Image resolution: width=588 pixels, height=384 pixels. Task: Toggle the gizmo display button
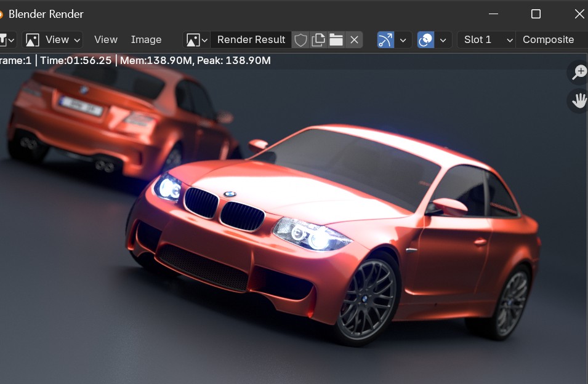pyautogui.click(x=385, y=40)
